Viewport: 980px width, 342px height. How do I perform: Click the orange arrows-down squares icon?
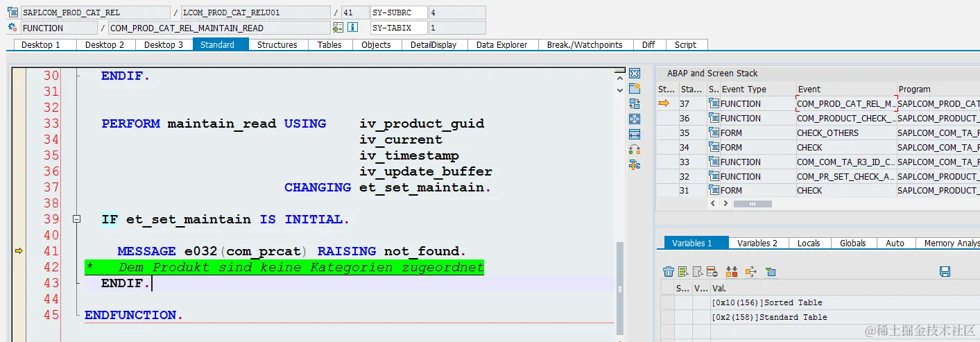(x=731, y=271)
